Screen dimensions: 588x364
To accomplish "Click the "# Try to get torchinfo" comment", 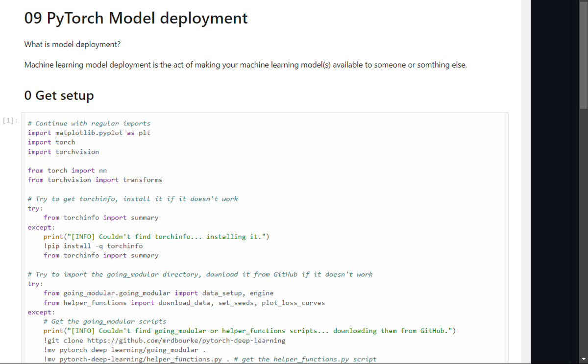I will pyautogui.click(x=133, y=199).
